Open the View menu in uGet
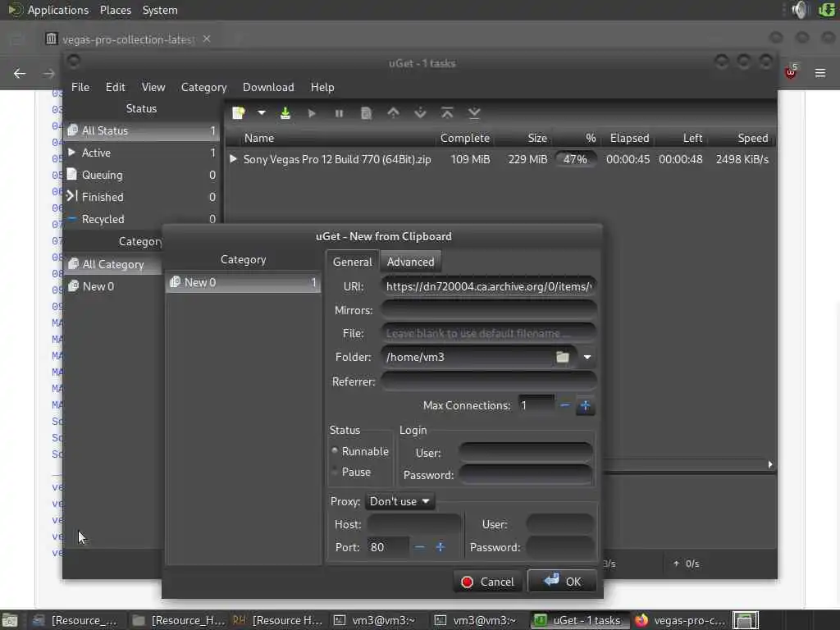The width and height of the screenshot is (840, 630). pyautogui.click(x=153, y=87)
